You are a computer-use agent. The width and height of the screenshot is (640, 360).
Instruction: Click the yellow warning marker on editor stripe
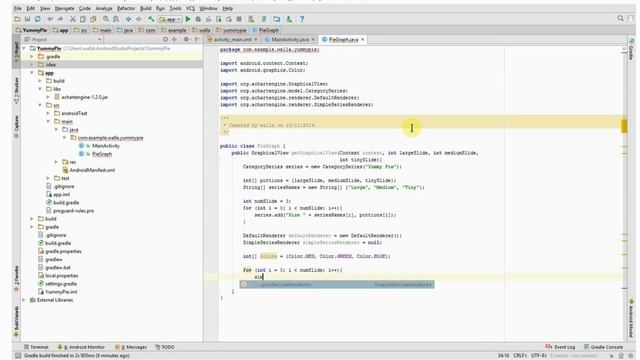click(624, 126)
